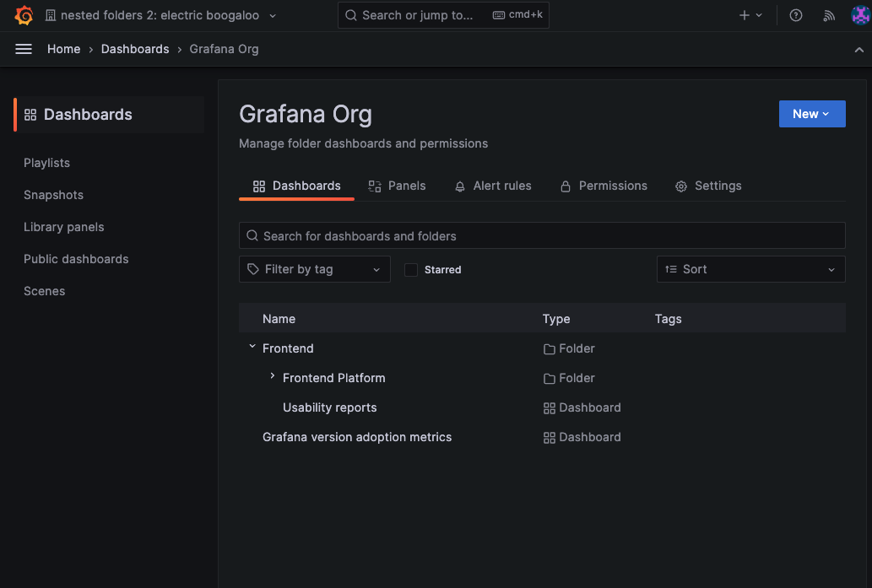
Task: Click the folder icon beside Frontend
Action: 548,348
